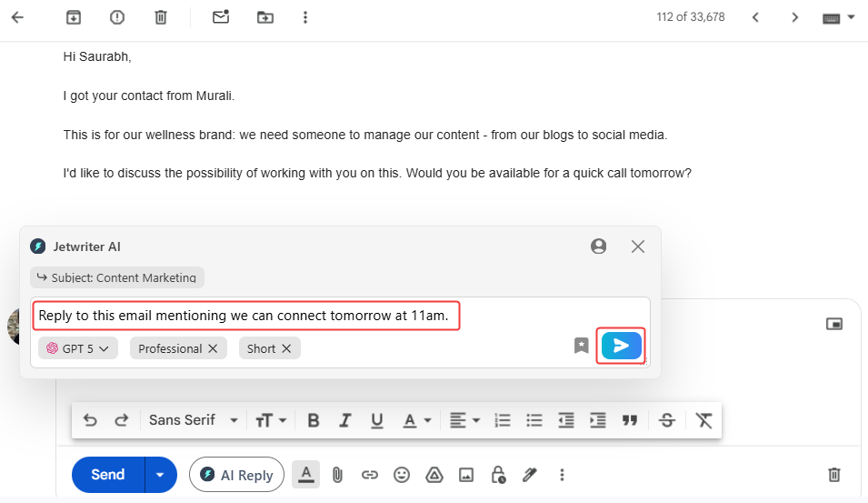Image resolution: width=868 pixels, height=503 pixels.
Task: Mark the email as unread
Action: 220,17
